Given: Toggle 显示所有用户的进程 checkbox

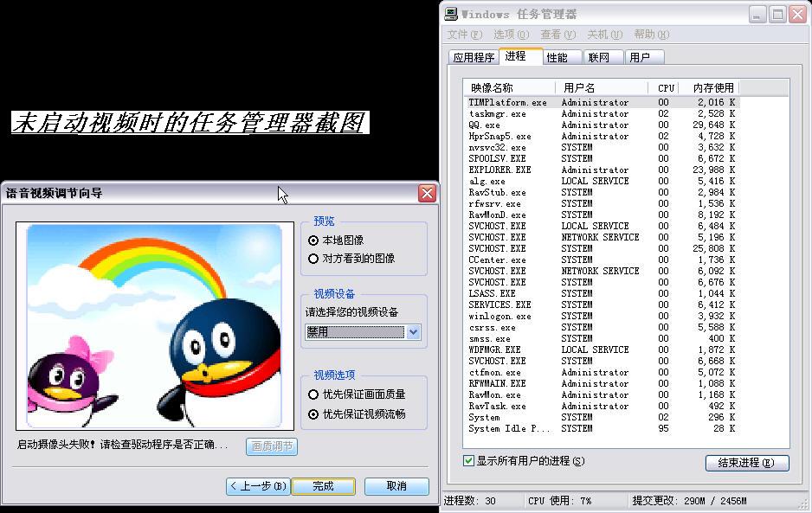Looking at the screenshot, I should tap(468, 461).
